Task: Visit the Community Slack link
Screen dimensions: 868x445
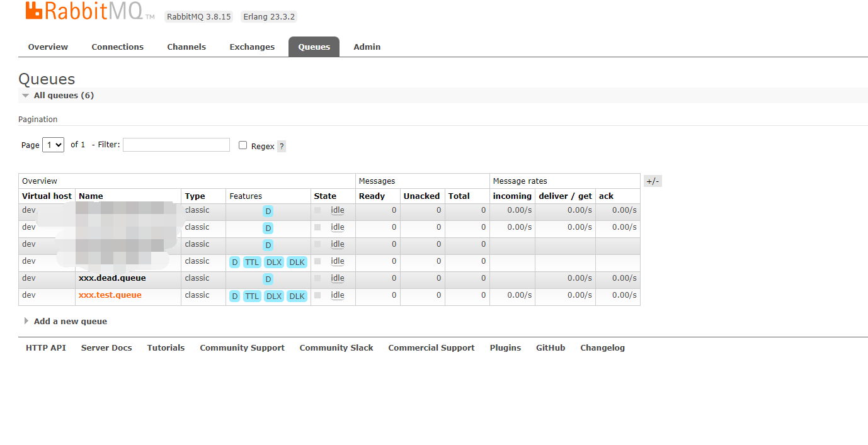Action: [x=336, y=347]
